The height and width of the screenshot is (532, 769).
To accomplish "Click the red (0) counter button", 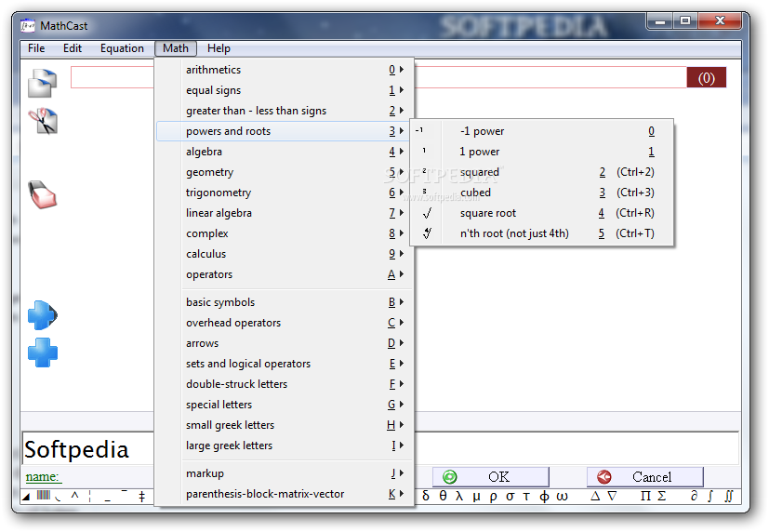I will 706,78.
